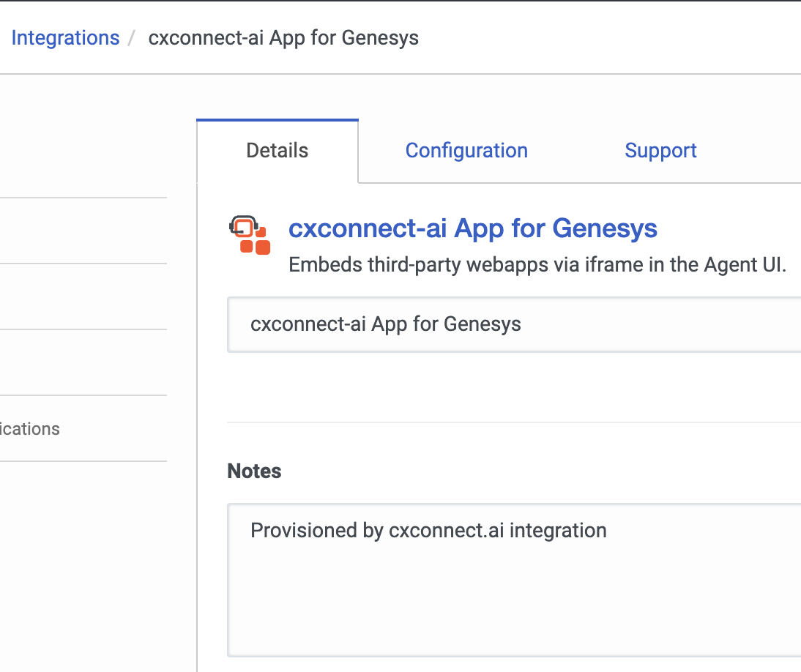
Task: Click the slash separator in the breadcrumb
Action: (x=133, y=38)
